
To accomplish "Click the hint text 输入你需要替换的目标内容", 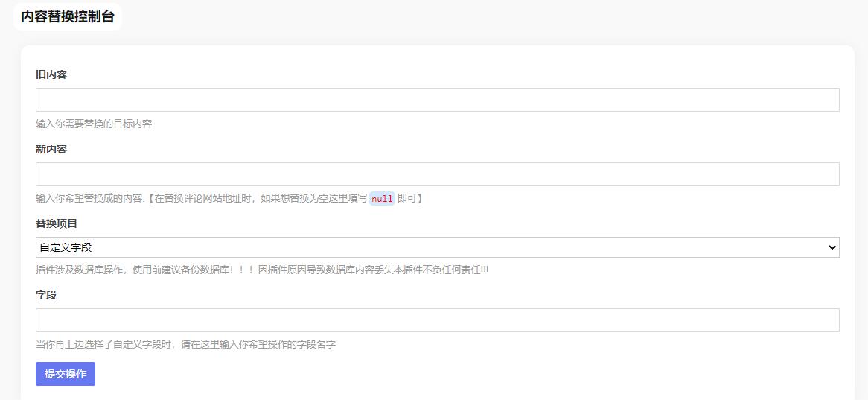I will click(95, 124).
